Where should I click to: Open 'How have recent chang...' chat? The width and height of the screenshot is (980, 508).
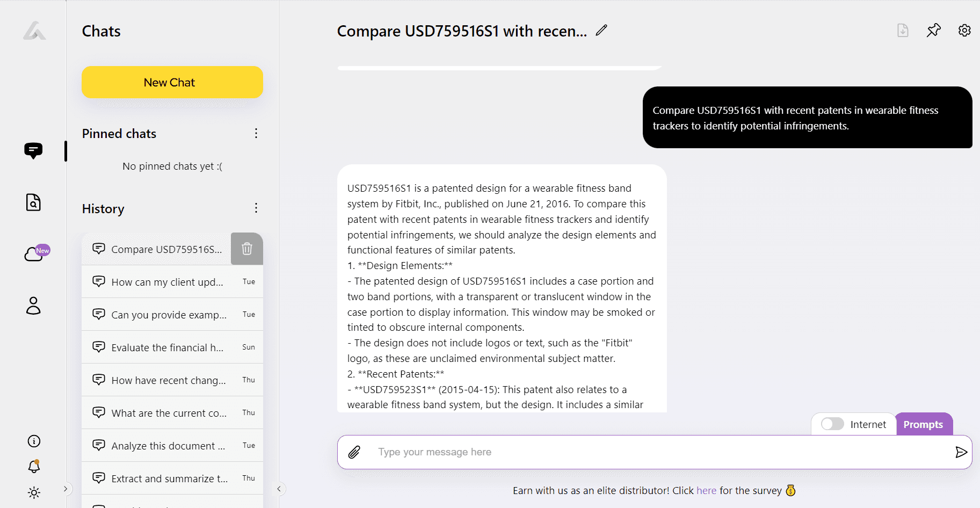[172, 380]
